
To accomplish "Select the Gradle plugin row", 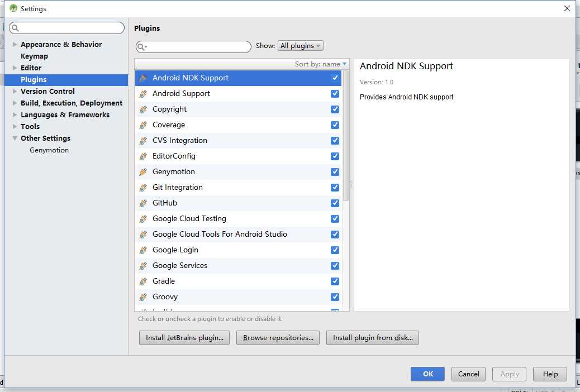I will pyautogui.click(x=238, y=281).
